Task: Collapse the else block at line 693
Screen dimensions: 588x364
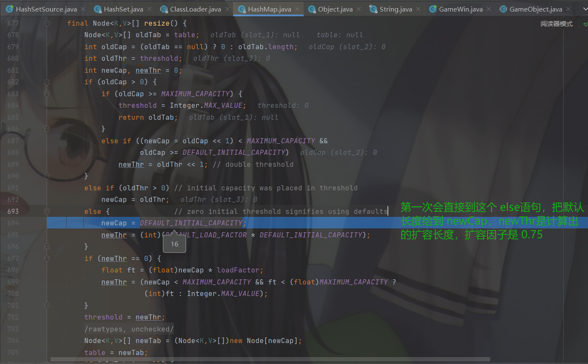Action: click(x=47, y=211)
